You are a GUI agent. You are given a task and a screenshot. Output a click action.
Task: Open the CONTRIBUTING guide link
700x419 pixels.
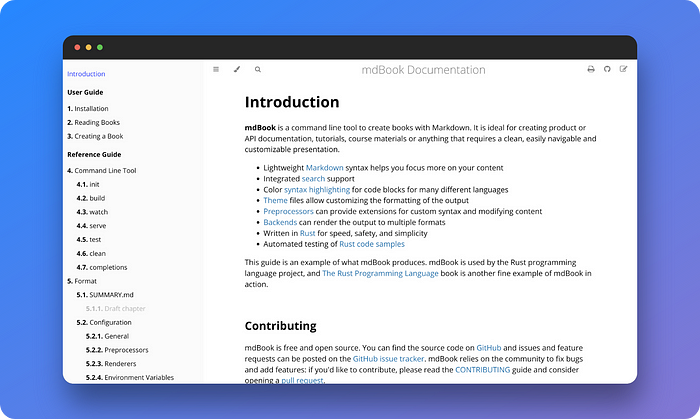tap(483, 370)
